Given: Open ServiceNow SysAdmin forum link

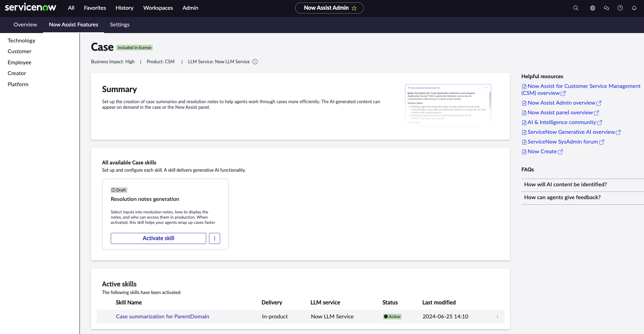Looking at the screenshot, I should click(563, 142).
